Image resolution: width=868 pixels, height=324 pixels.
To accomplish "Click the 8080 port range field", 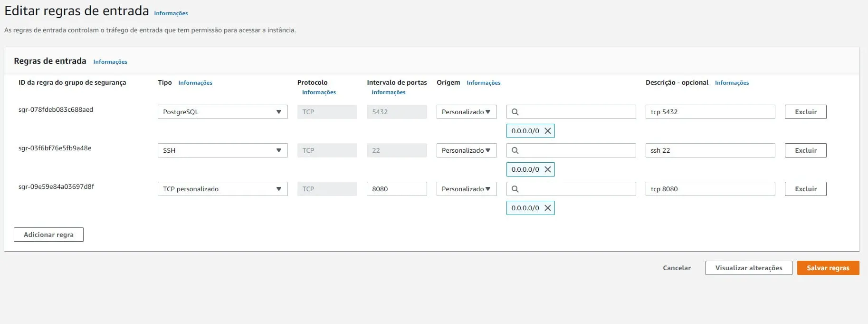I will (x=396, y=189).
